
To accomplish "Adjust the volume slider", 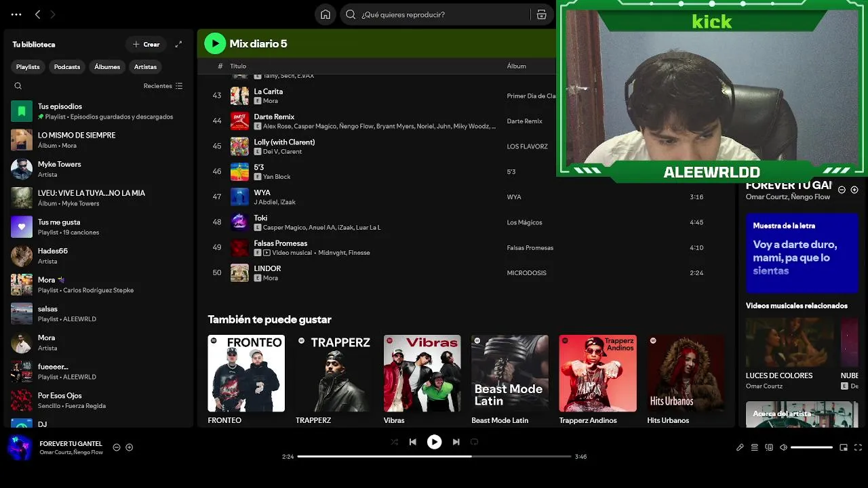I will point(812,447).
